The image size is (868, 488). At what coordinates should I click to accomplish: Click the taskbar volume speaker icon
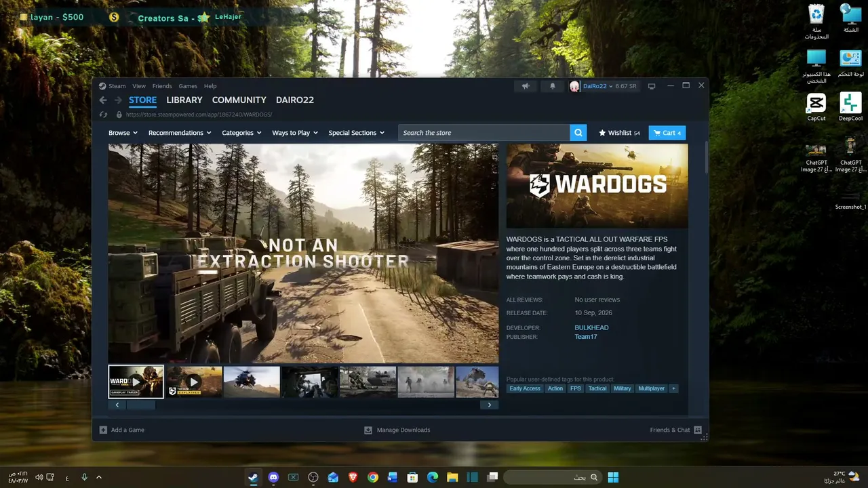click(39, 477)
